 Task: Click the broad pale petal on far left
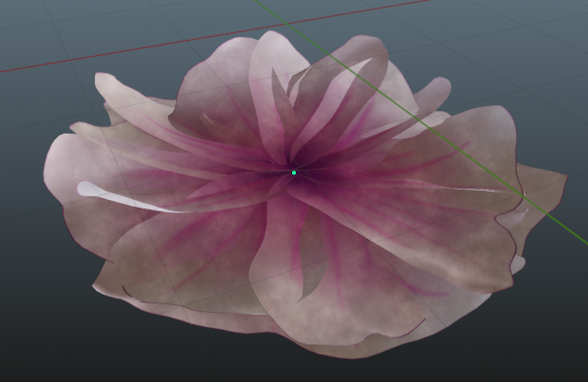tap(76, 161)
